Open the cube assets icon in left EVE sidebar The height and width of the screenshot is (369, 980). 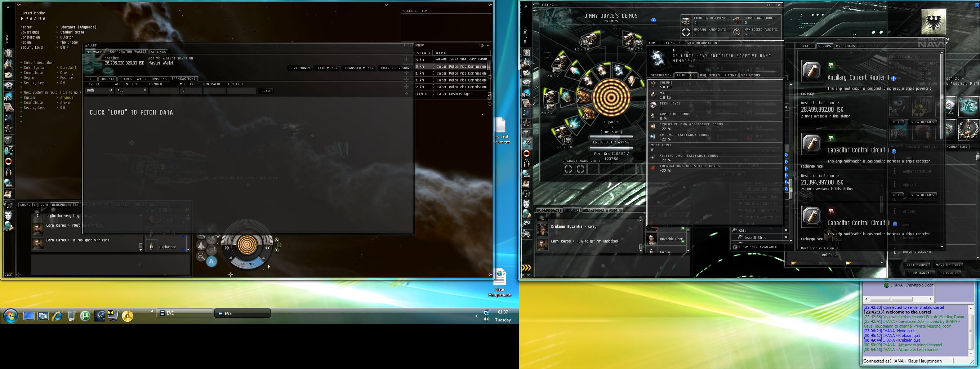point(8,139)
